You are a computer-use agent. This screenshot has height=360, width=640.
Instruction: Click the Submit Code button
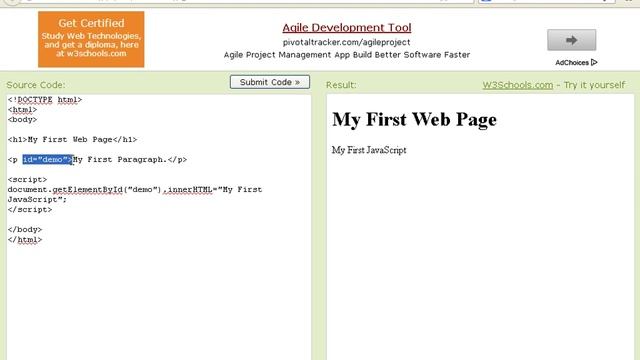click(270, 82)
